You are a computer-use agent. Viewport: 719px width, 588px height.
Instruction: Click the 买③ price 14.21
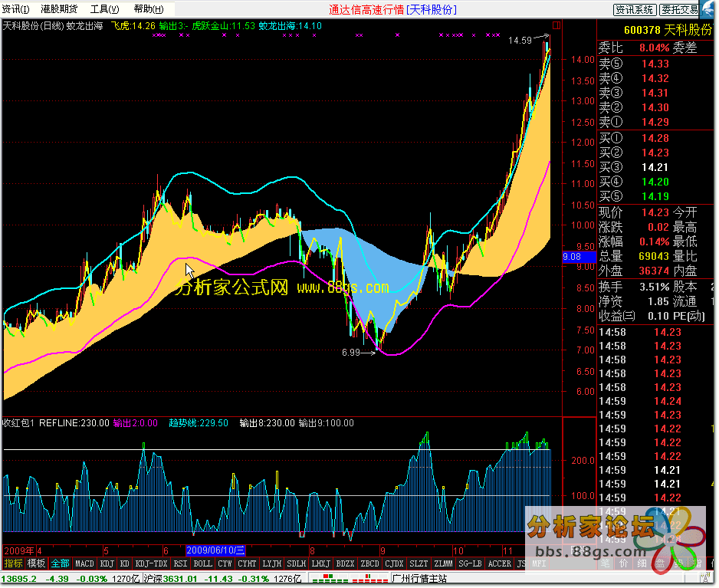point(655,167)
